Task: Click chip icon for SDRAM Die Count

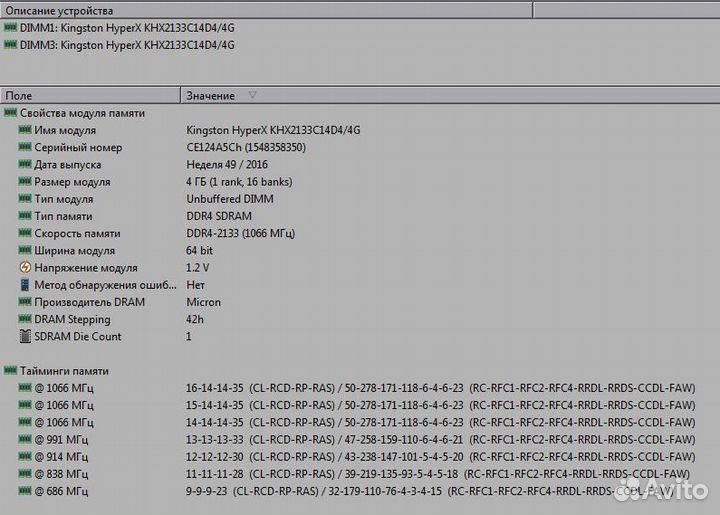Action: [x=25, y=336]
